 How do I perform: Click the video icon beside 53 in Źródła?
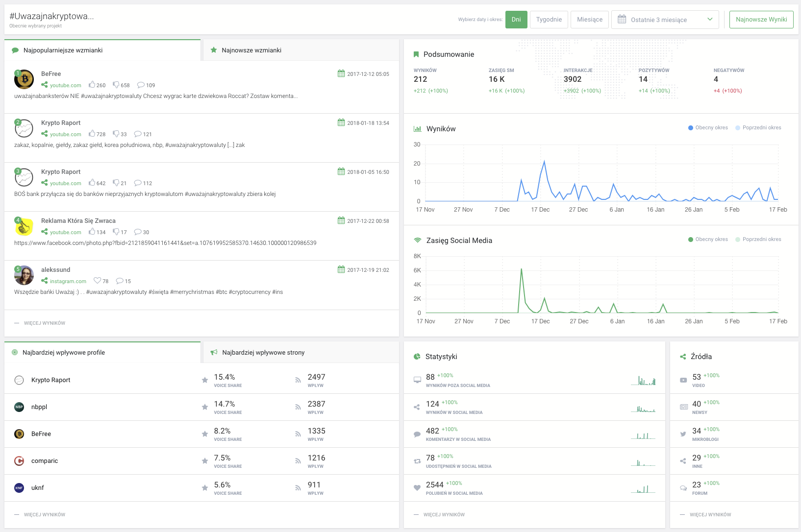tap(683, 380)
